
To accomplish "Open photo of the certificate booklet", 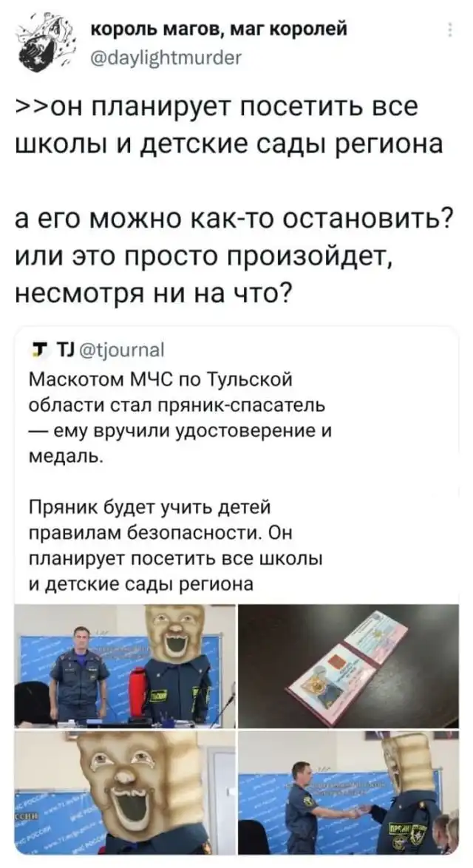I will (349, 666).
